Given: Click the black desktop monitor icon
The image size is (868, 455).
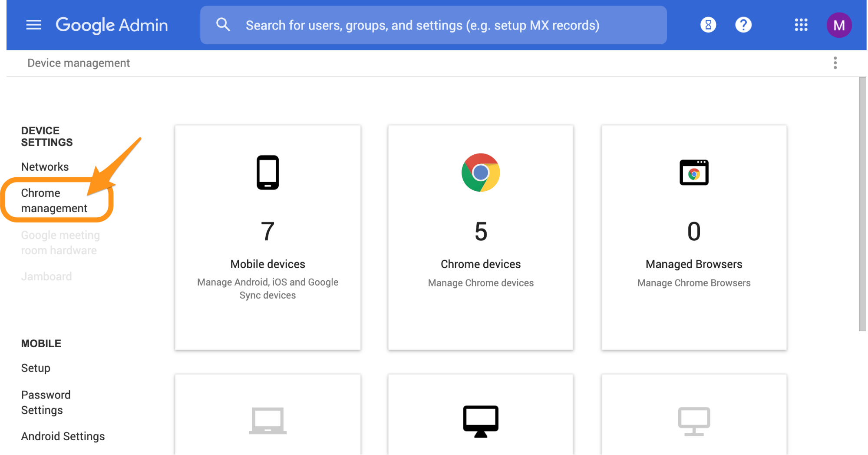Looking at the screenshot, I should (481, 421).
